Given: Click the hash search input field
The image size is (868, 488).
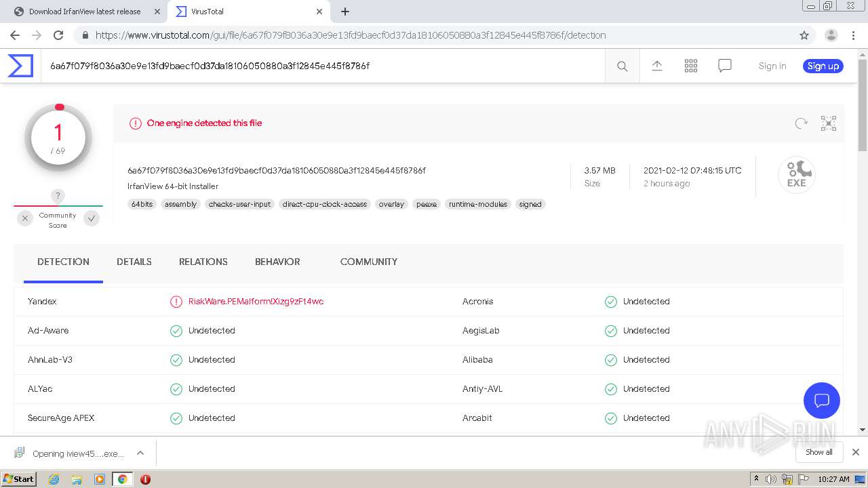Looking at the screenshot, I should point(323,66).
